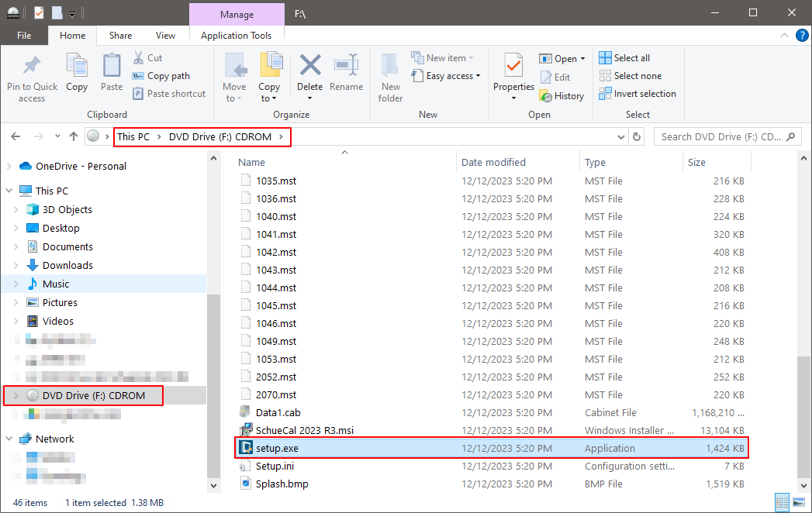Expand the Move to dropdown

(x=233, y=98)
